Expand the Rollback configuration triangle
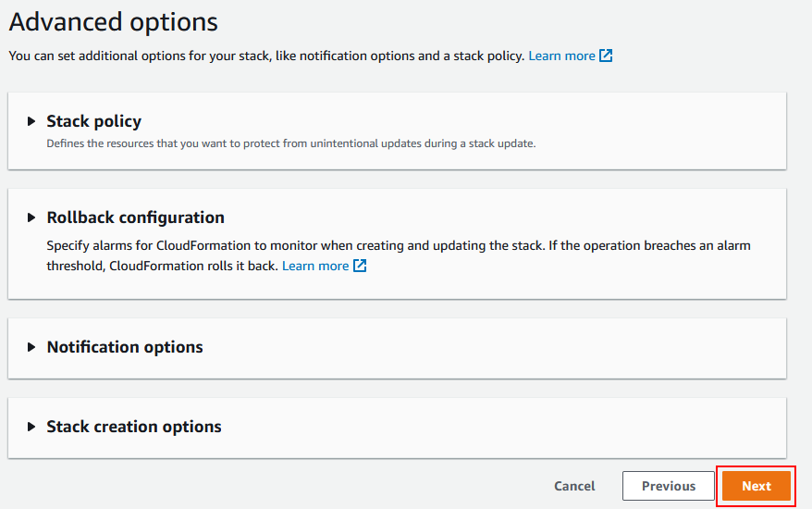The height and width of the screenshot is (509, 812). coord(31,217)
